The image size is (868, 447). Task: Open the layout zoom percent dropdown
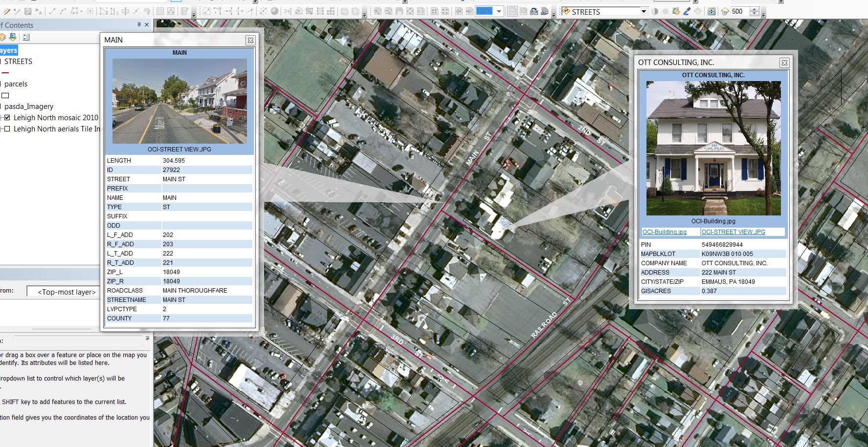point(499,11)
